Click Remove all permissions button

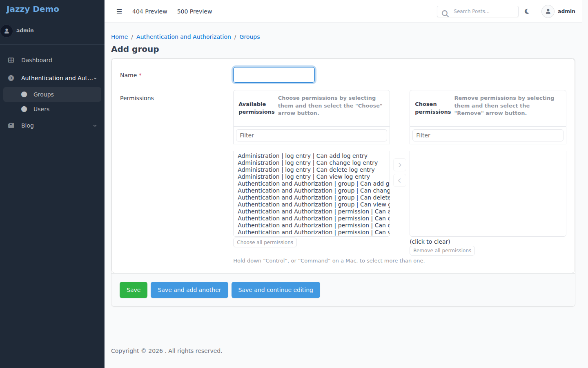(x=442, y=251)
